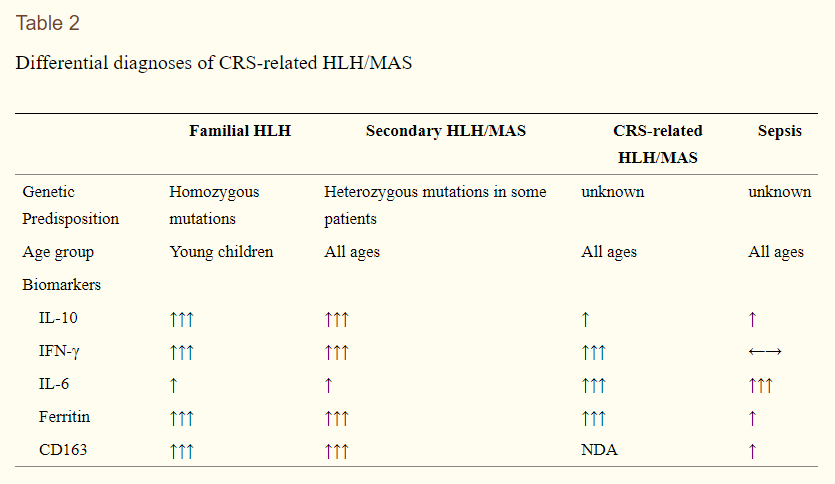Click the orange triple arrows for IL-6 Sepsis
This screenshot has height=484, width=835.
point(760,385)
